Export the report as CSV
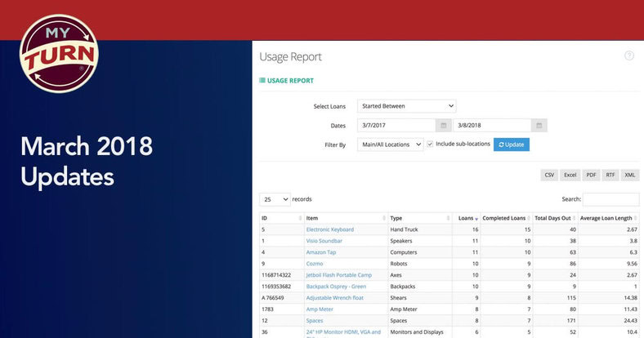The image size is (644, 338). click(549, 175)
